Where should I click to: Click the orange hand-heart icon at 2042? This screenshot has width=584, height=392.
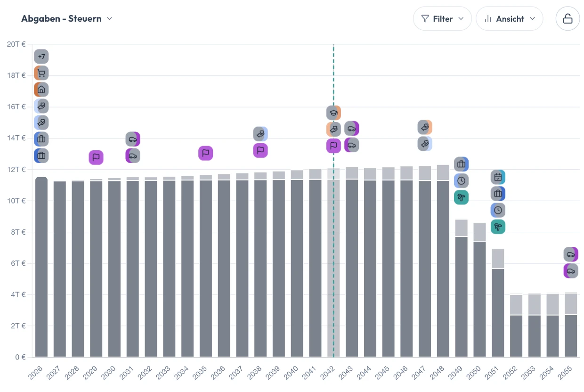(x=333, y=129)
